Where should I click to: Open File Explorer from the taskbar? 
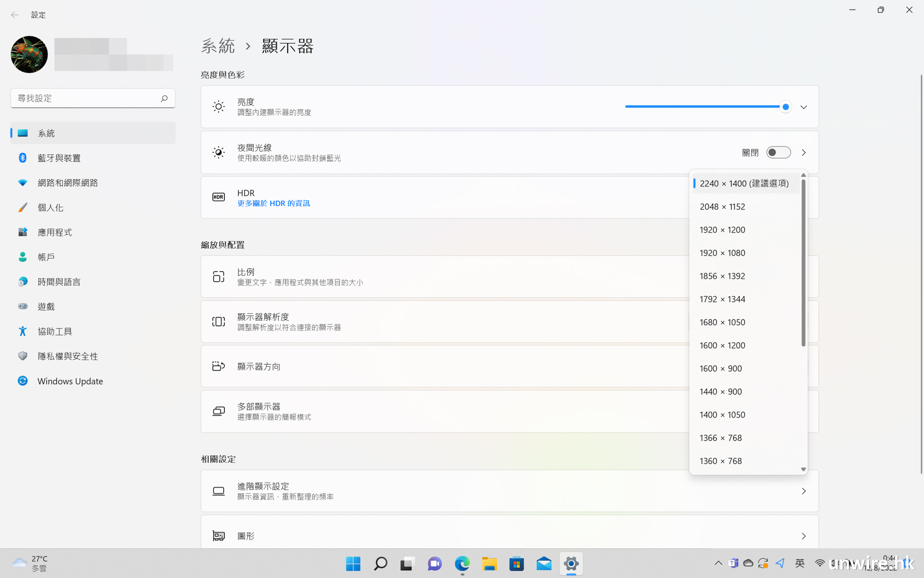tap(489, 564)
